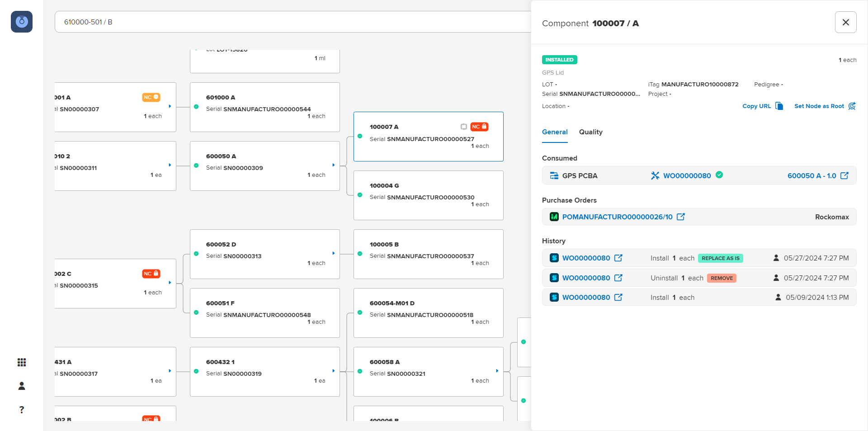Viewport: 868px width, 431px height.
Task: Expand the node 600058 A arrow
Action: tap(497, 371)
